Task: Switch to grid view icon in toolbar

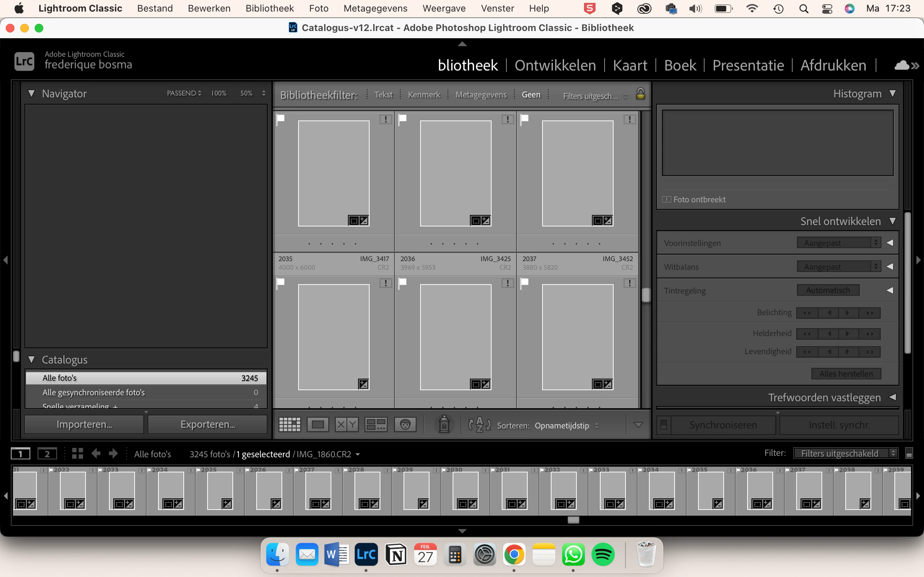Action: coord(289,425)
